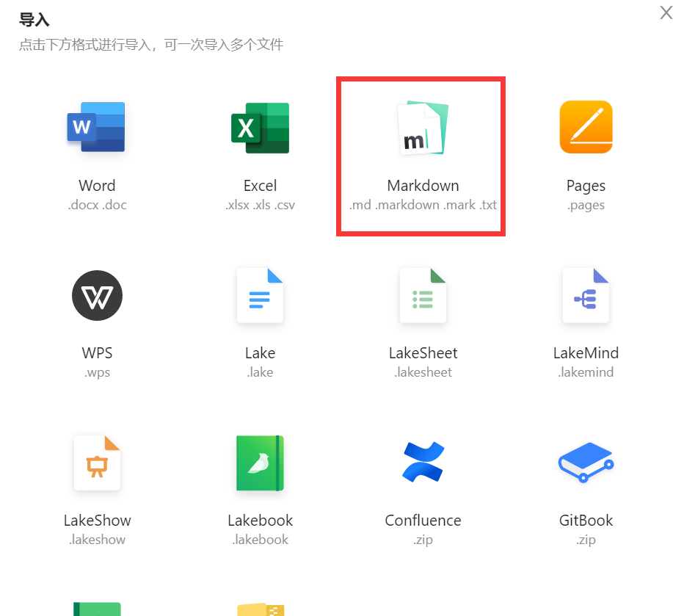
Task: Click the .lakeshow extension text
Action: tap(97, 539)
